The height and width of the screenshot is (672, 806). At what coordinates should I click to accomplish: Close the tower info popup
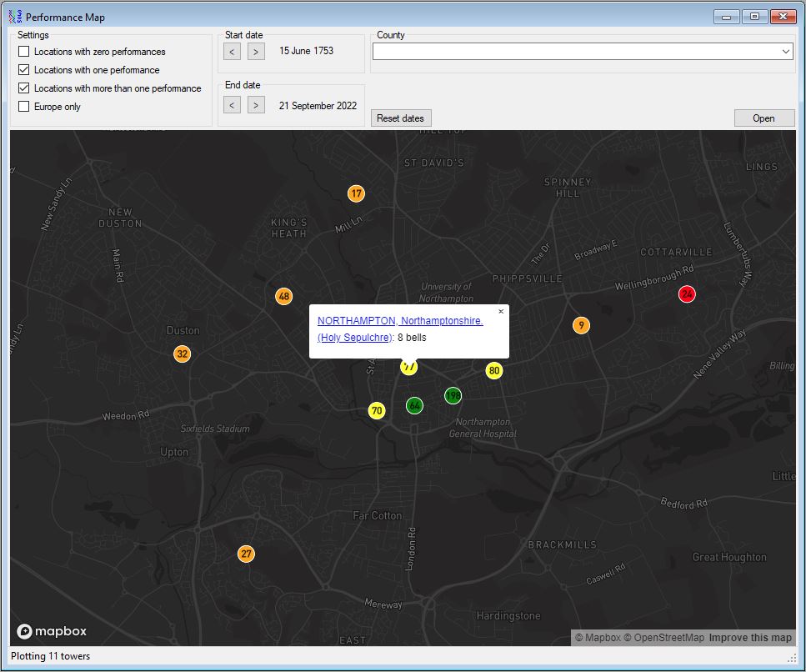coord(501,312)
